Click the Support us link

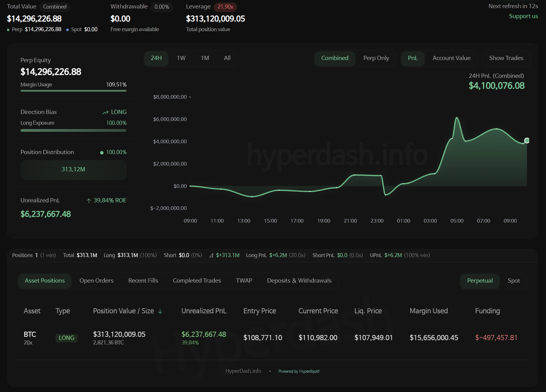(523, 16)
